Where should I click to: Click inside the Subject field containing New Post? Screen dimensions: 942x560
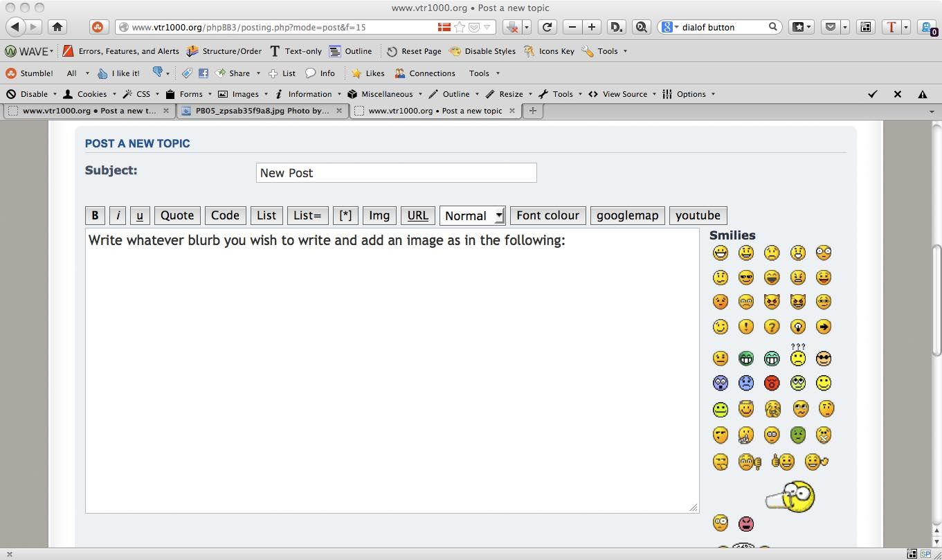click(x=396, y=173)
